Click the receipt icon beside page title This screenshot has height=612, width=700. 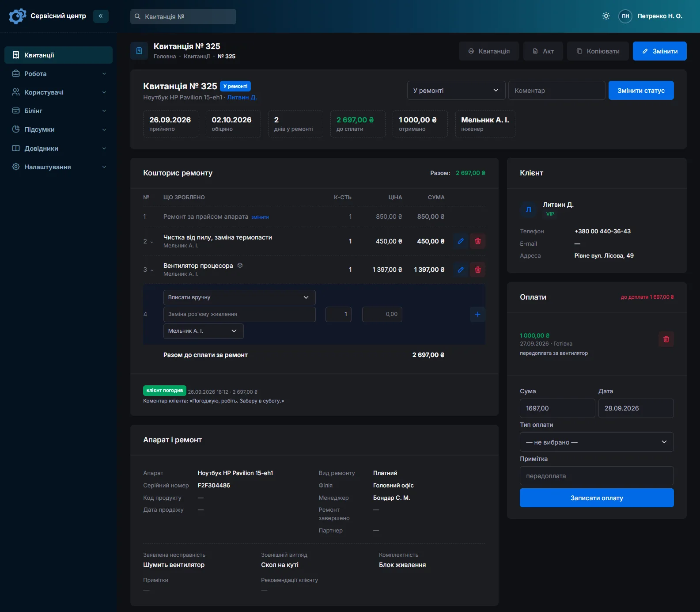[x=139, y=51]
